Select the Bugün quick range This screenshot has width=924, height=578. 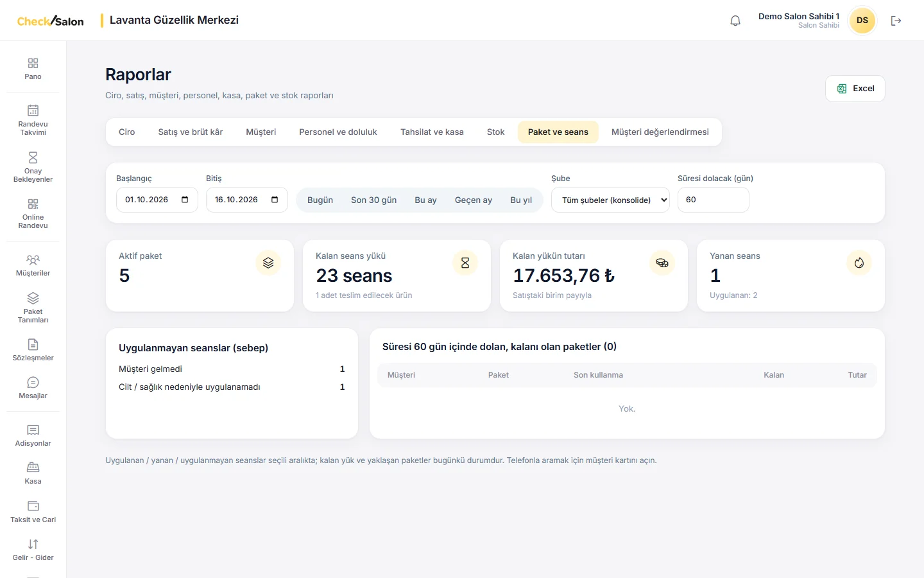tap(320, 200)
